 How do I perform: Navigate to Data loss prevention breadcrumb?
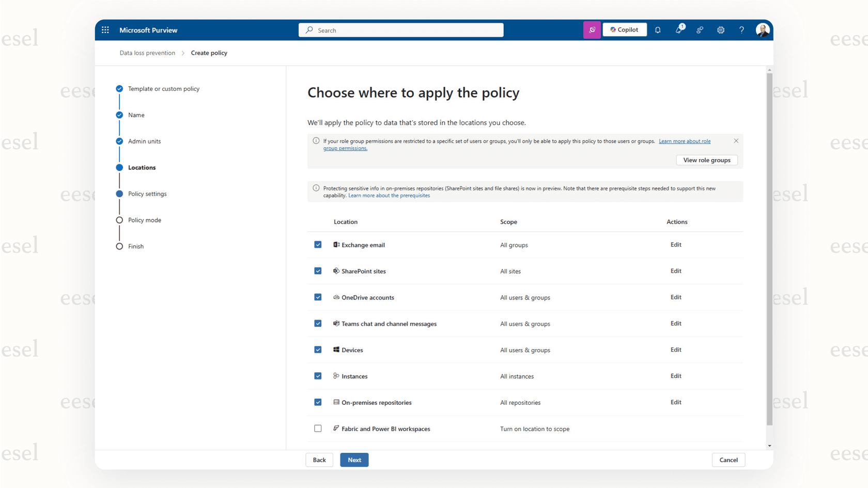[x=147, y=53]
